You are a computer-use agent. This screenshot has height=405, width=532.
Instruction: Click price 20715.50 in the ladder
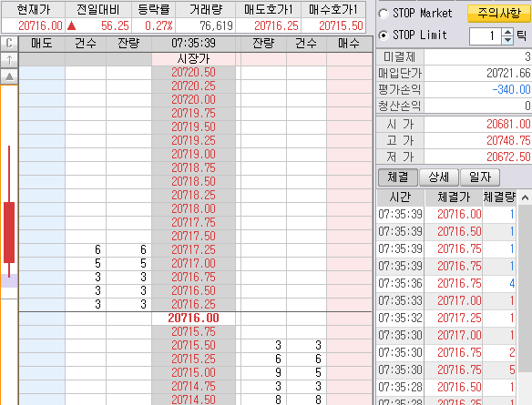193,346
